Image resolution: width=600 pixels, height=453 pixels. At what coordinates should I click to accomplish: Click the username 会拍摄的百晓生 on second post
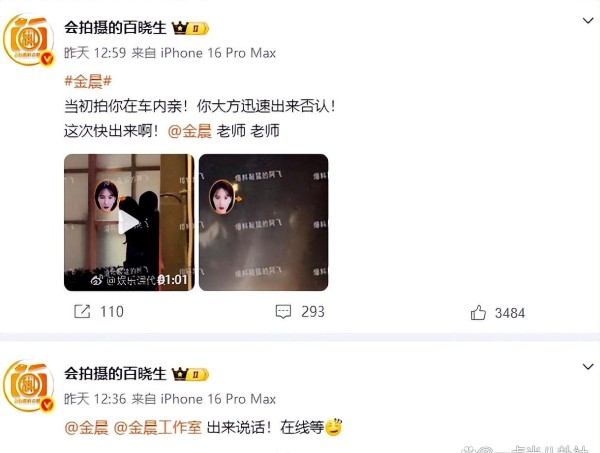(x=115, y=373)
